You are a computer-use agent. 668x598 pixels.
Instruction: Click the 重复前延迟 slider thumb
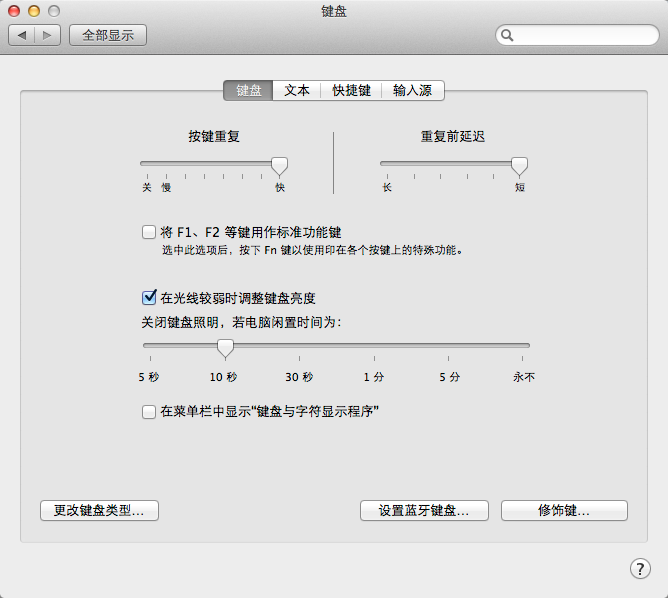pyautogui.click(x=519, y=166)
